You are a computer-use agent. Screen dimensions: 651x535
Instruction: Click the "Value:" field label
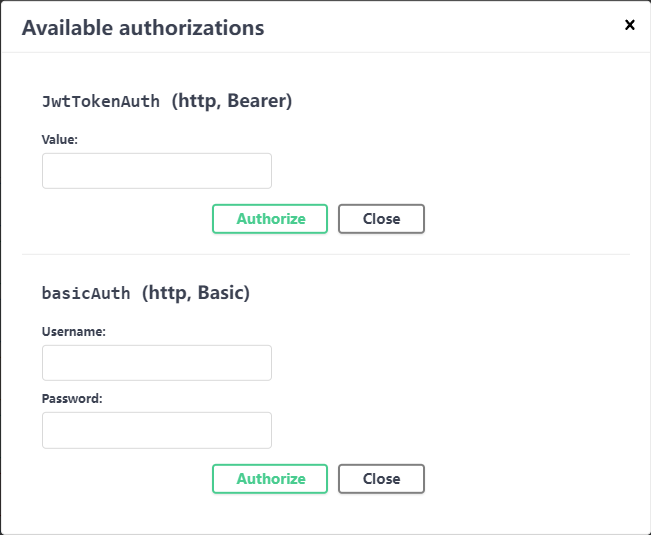click(x=60, y=139)
